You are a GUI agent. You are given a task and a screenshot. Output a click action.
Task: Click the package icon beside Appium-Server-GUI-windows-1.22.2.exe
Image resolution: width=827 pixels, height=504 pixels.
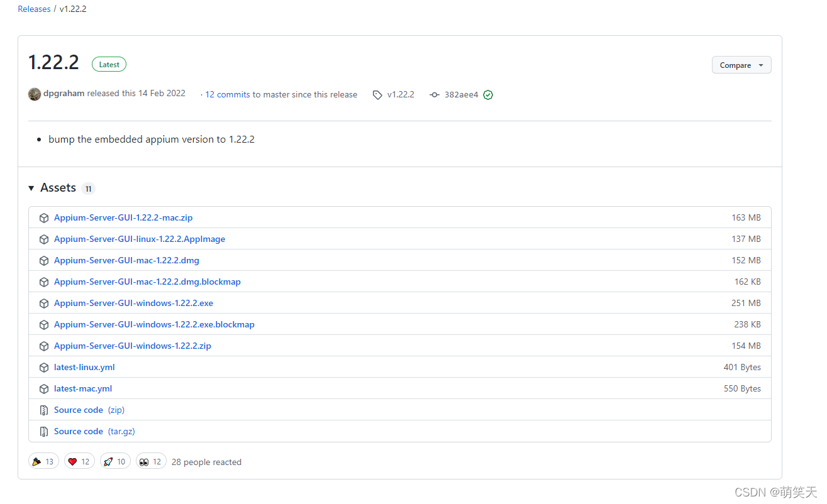44,304
